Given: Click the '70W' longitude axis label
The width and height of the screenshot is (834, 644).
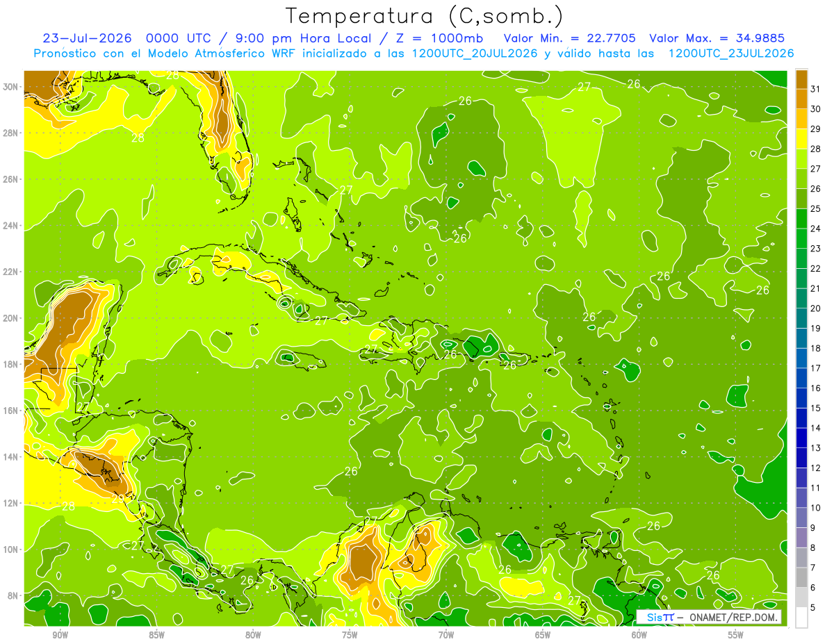Looking at the screenshot, I should click(x=446, y=635).
